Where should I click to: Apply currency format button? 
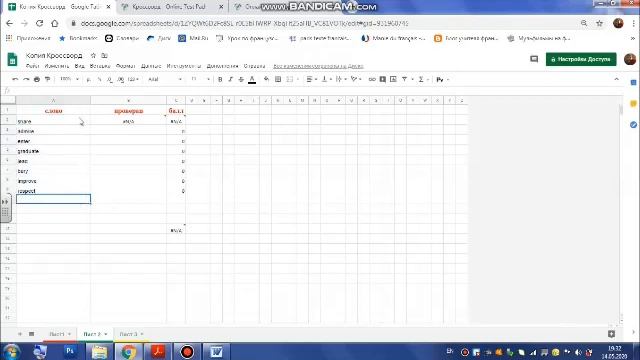pyautogui.click(x=89, y=79)
